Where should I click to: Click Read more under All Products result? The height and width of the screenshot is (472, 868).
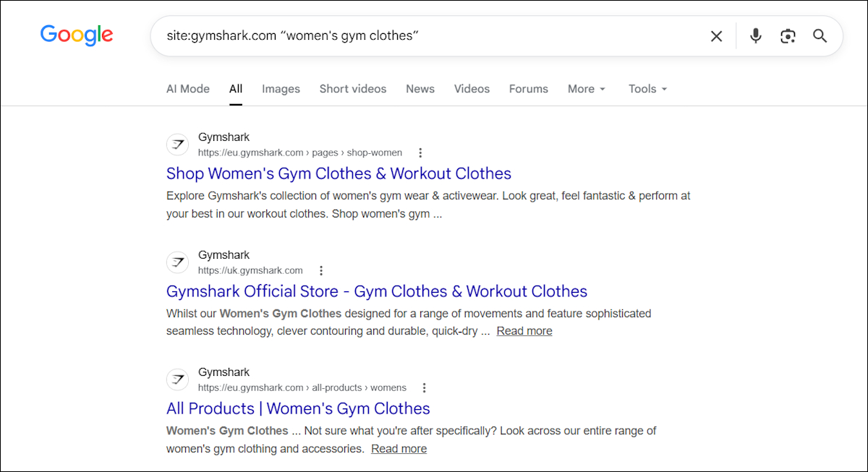[399, 449]
